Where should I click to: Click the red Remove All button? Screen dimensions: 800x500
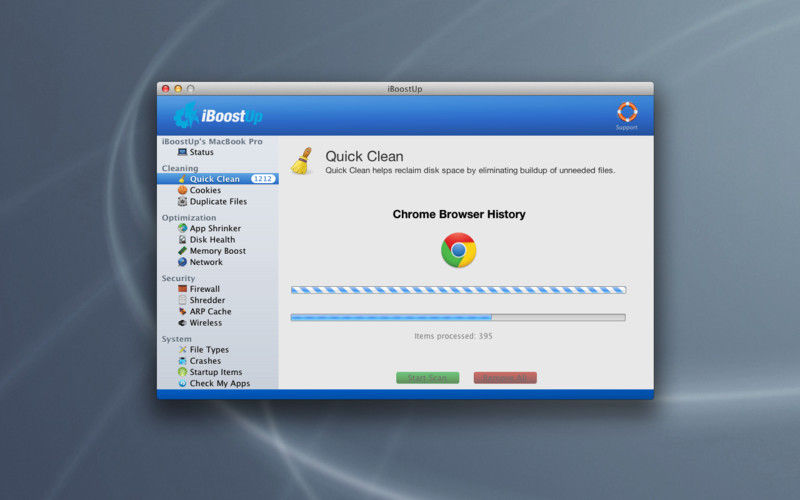point(505,378)
